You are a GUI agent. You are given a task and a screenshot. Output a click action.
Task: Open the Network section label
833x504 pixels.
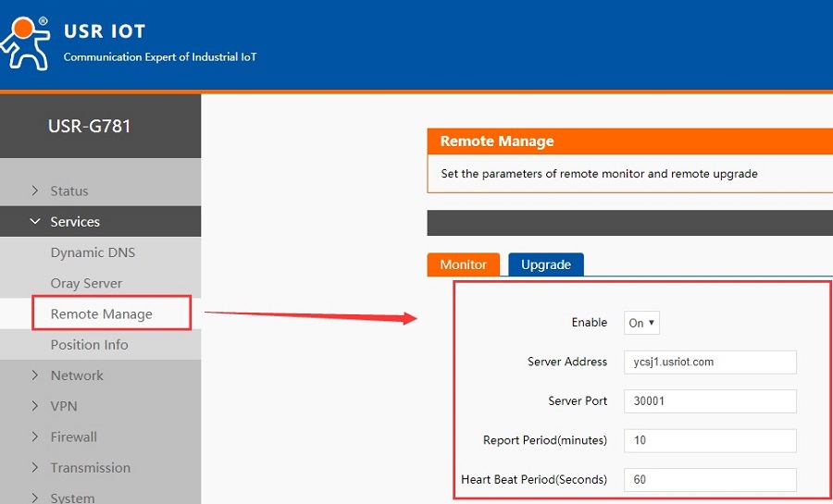tap(77, 375)
